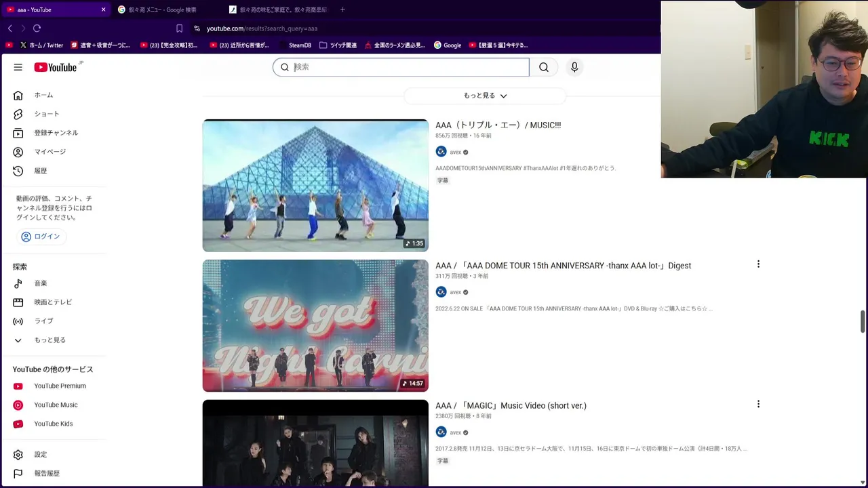Start voice search with the microphone

point(574,67)
